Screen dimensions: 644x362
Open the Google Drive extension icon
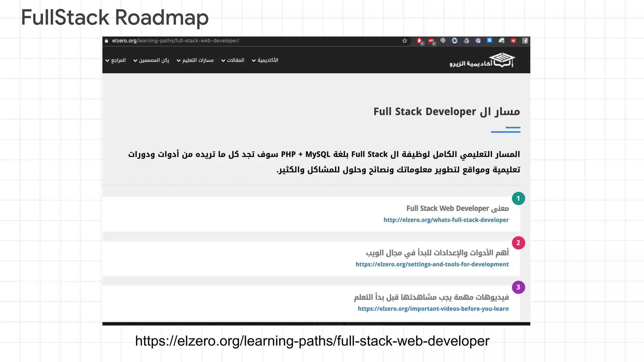466,41
